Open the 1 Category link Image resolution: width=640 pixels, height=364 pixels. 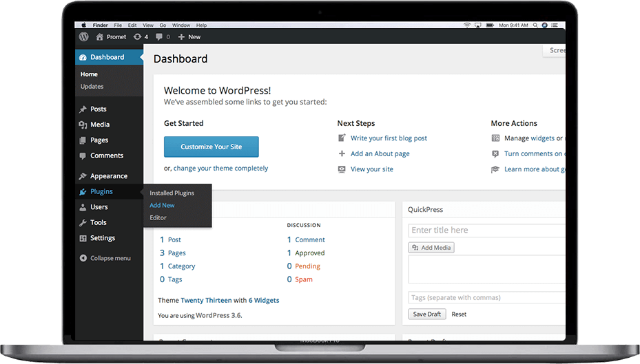[x=178, y=266]
